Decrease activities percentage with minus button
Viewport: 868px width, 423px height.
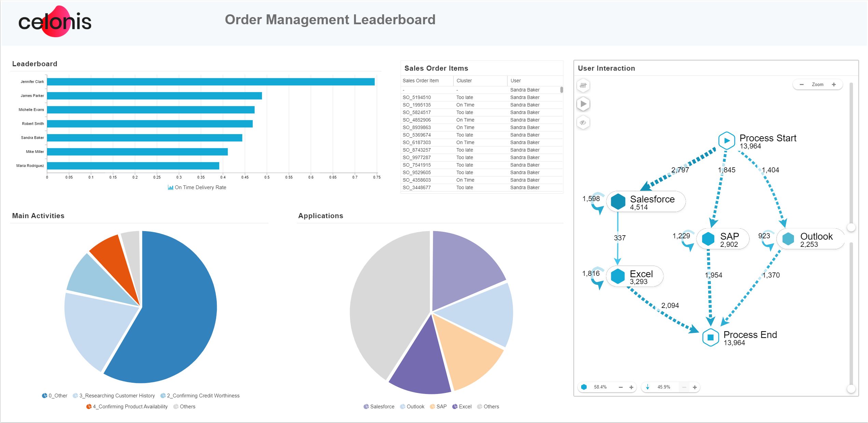621,387
